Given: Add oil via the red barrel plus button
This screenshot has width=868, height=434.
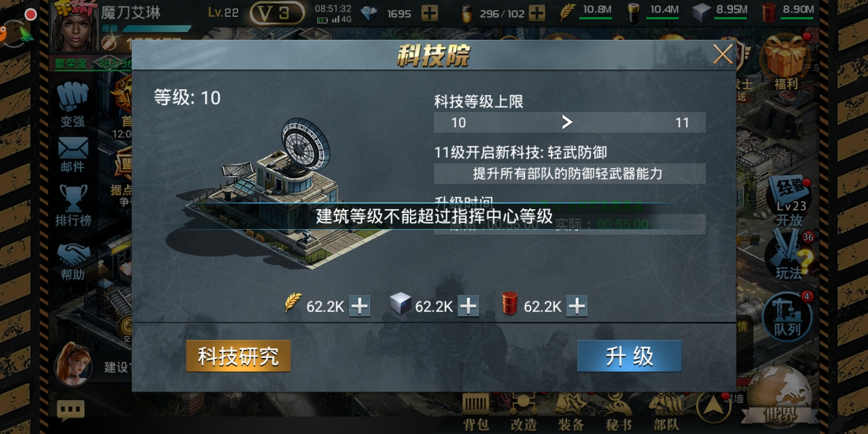Looking at the screenshot, I should 577,306.
